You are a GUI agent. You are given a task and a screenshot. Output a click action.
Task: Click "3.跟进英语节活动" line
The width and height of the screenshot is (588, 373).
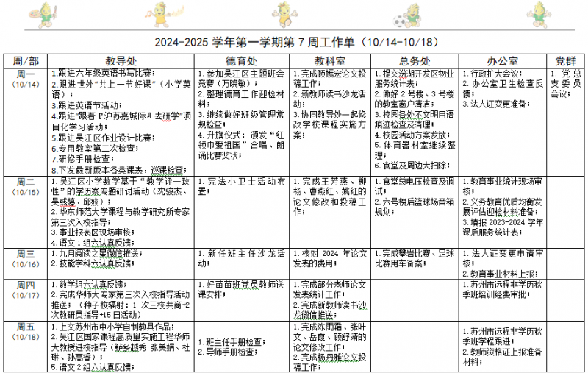tap(87, 105)
